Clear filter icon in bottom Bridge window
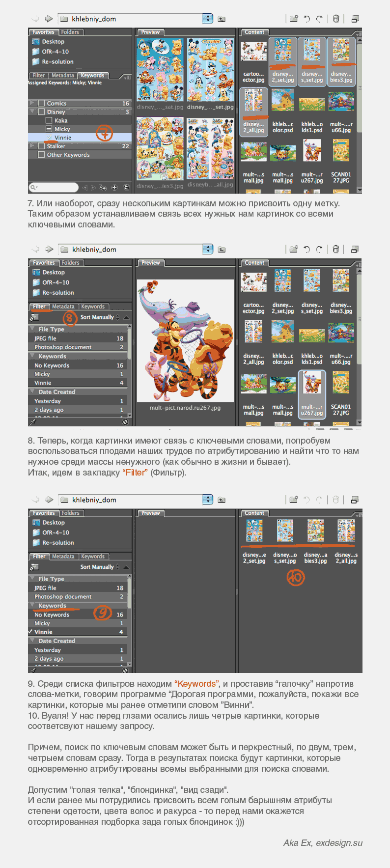The height and width of the screenshot is (868, 390). (x=125, y=670)
